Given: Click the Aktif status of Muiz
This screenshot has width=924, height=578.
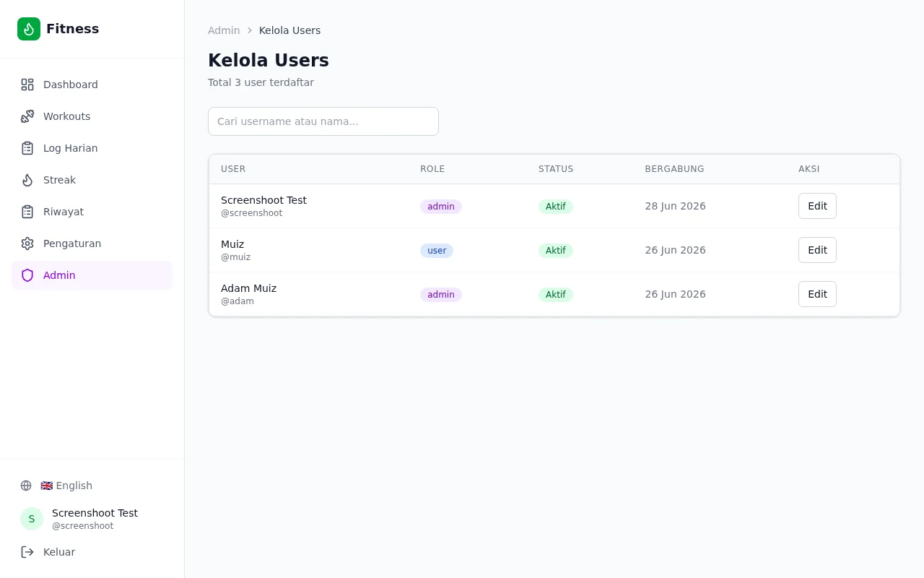Looking at the screenshot, I should (x=556, y=251).
